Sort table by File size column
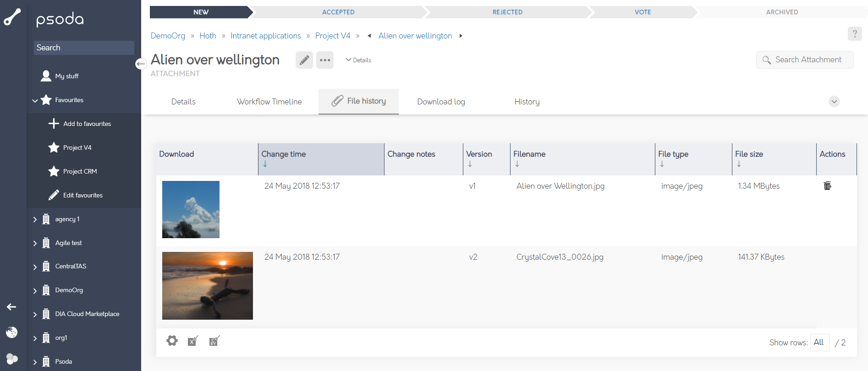Image resolution: width=868 pixels, height=371 pixels. click(x=749, y=154)
